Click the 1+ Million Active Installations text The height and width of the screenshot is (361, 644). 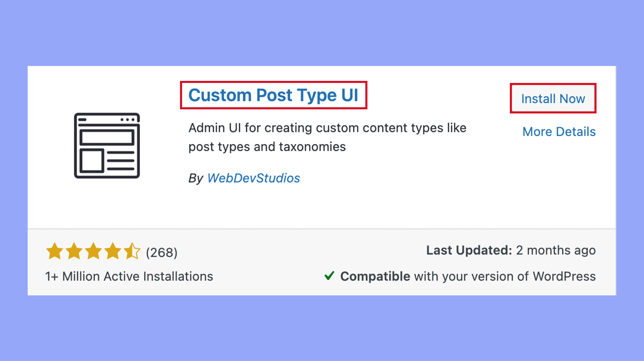point(128,276)
